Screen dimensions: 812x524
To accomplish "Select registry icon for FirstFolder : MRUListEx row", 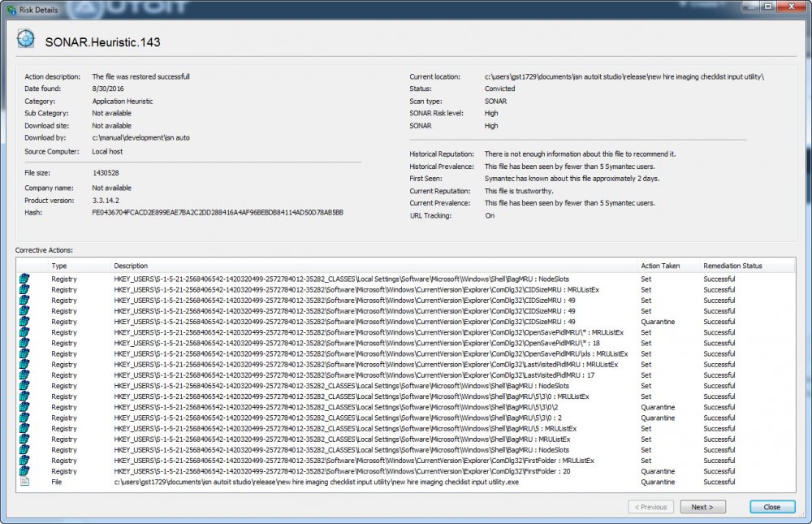I will [24, 461].
